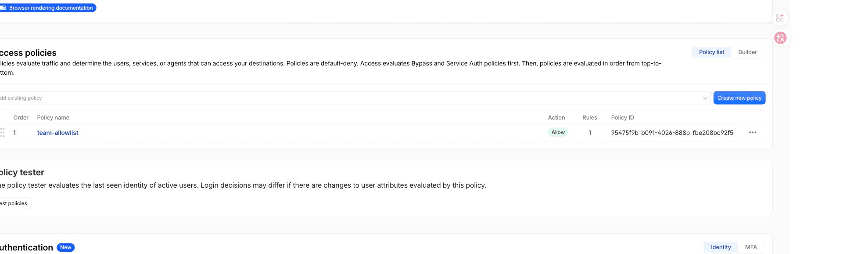Switch to Policy list tab
Viewport: 868px width, 254px height.
pyautogui.click(x=711, y=52)
